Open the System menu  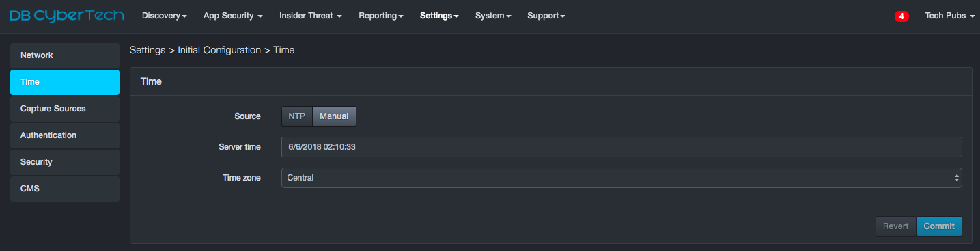click(493, 16)
